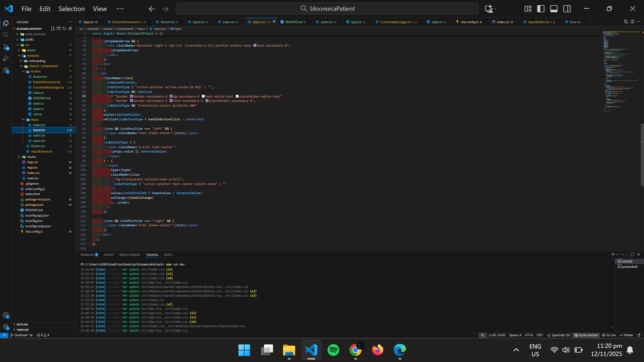Toggle the secondary side bar layout button
Screen dimensions: 644x362
tap(567, 9)
